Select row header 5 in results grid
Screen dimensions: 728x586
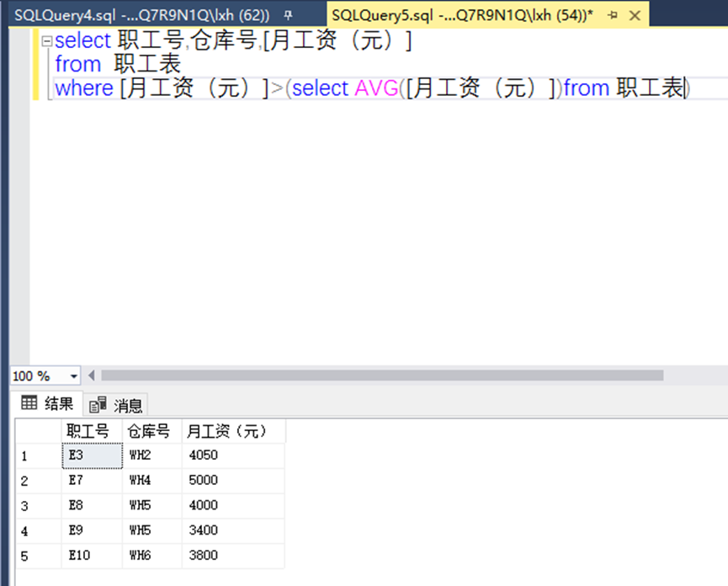[39, 557]
